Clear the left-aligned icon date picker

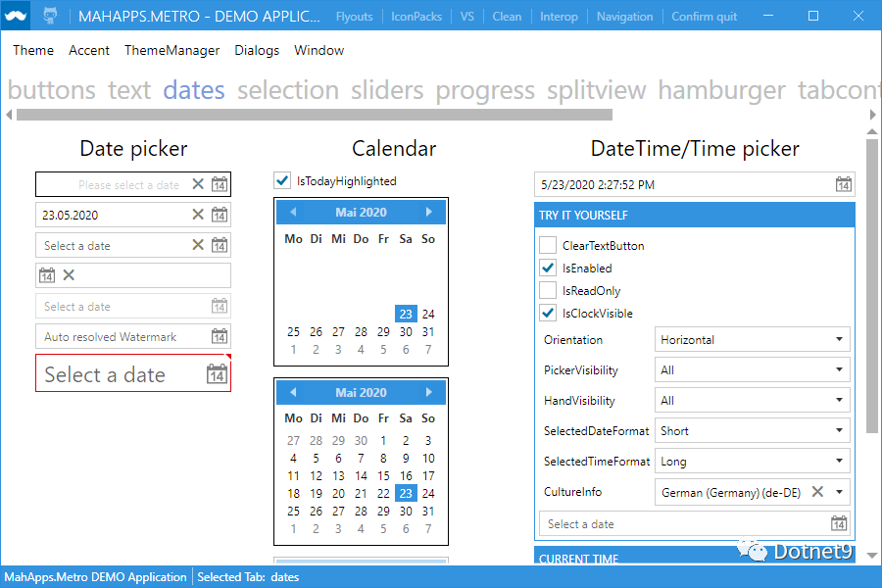pyautogui.click(x=69, y=275)
